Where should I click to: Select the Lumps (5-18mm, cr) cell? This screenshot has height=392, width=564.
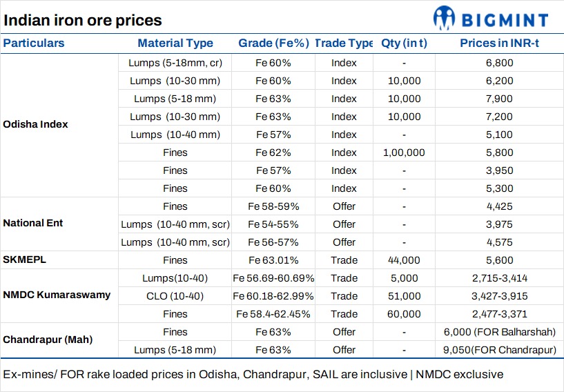pyautogui.click(x=175, y=63)
